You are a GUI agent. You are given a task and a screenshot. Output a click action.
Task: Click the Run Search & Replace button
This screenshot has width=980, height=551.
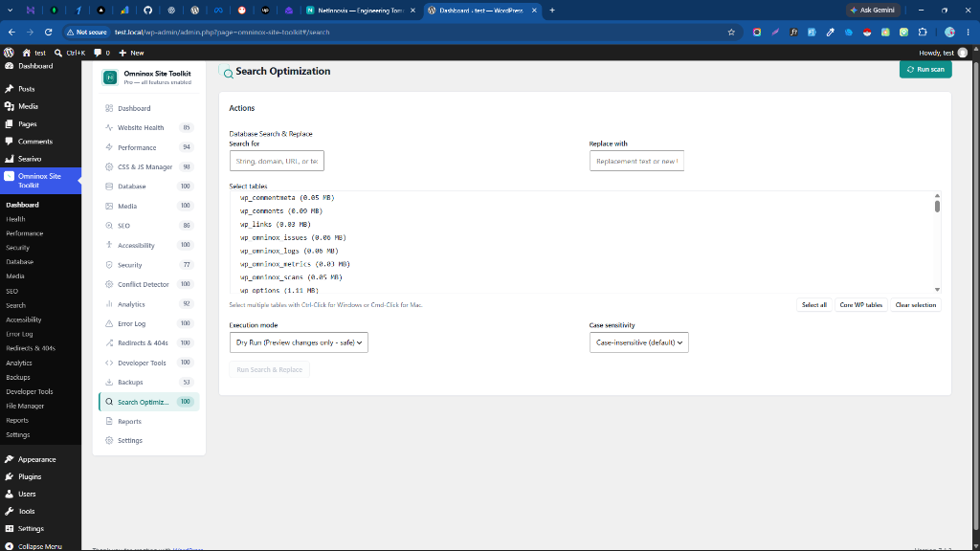269,370
